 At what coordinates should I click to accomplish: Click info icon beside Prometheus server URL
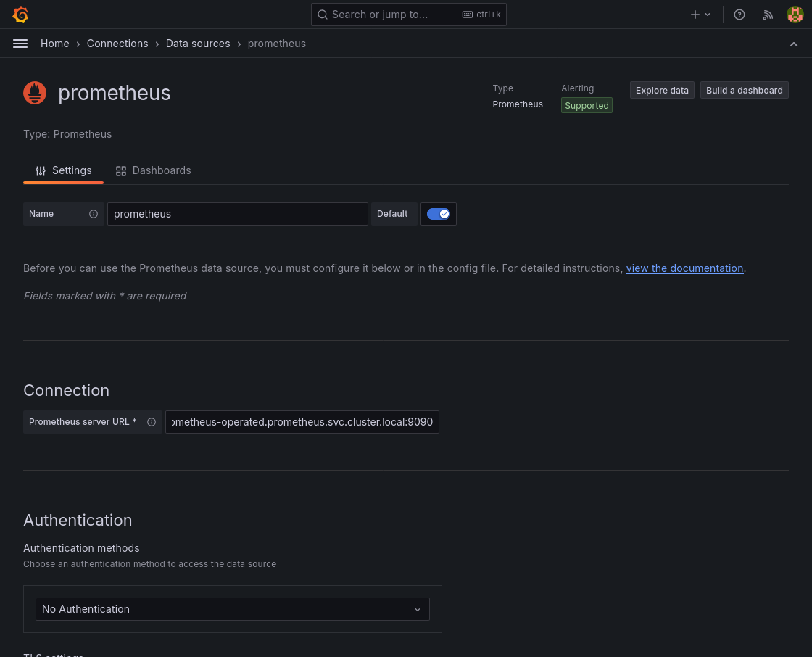[152, 422]
